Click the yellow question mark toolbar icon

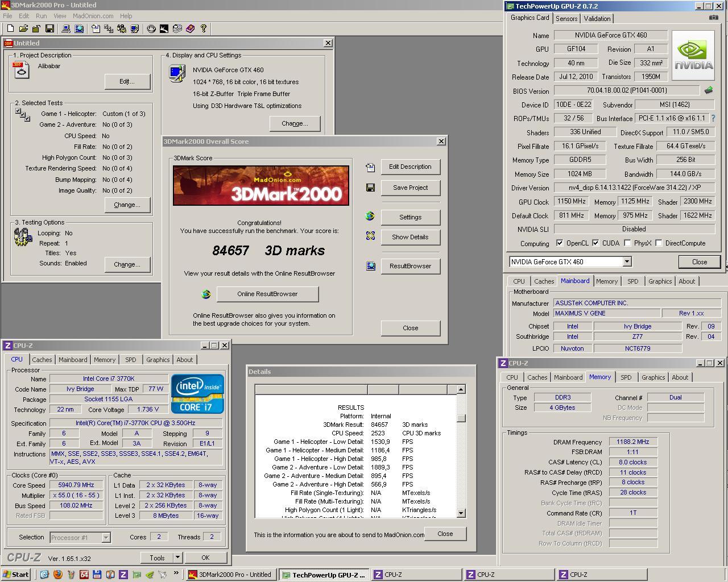(203, 28)
